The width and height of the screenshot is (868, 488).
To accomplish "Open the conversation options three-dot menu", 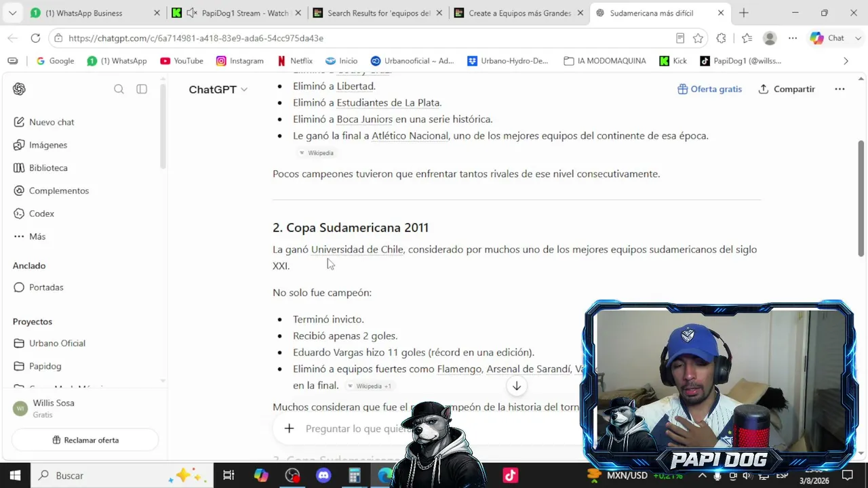I will (x=840, y=89).
